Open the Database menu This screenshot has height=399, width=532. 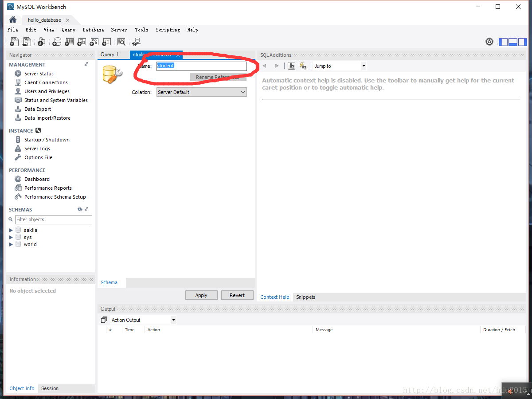93,30
